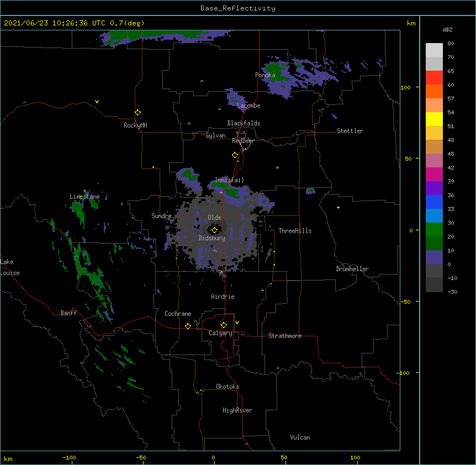Click the Lacombe city label
This screenshot has height=465, width=476.
coord(248,105)
